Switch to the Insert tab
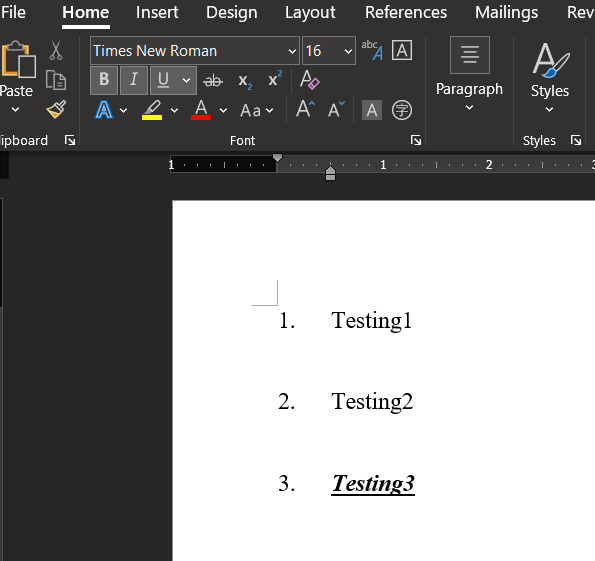This screenshot has height=561, width=595. (x=157, y=13)
